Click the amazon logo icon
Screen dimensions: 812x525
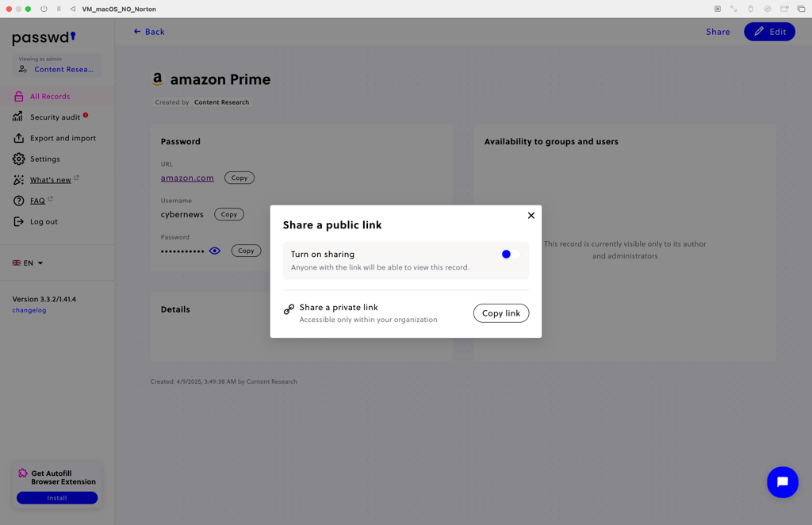tap(158, 79)
